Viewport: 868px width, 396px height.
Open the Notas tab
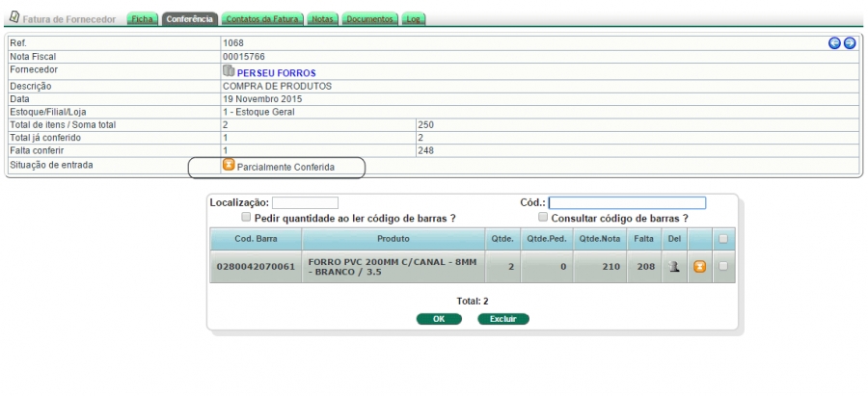click(323, 19)
